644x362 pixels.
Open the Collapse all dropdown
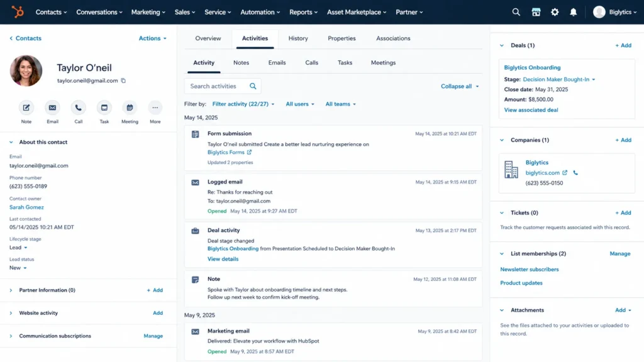click(x=460, y=86)
